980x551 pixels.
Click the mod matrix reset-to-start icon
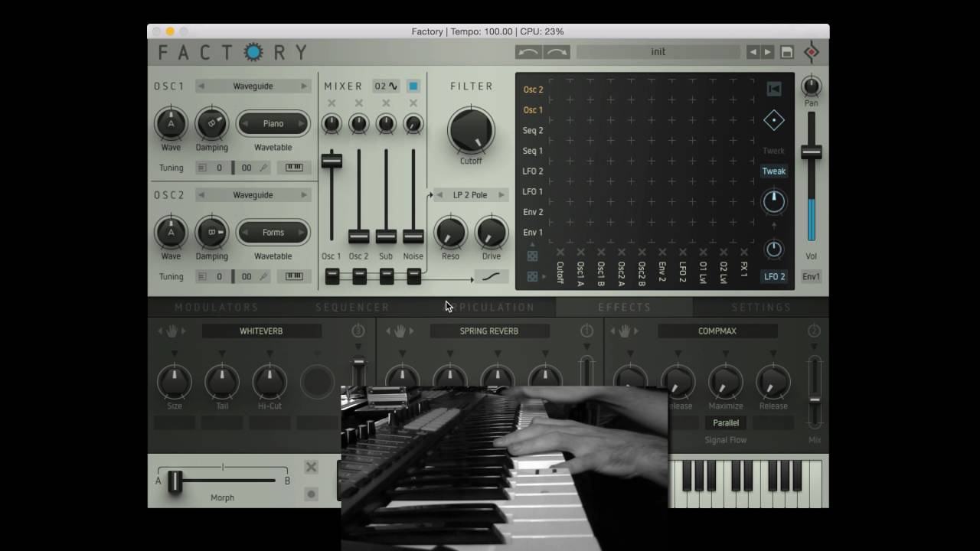[x=773, y=89]
